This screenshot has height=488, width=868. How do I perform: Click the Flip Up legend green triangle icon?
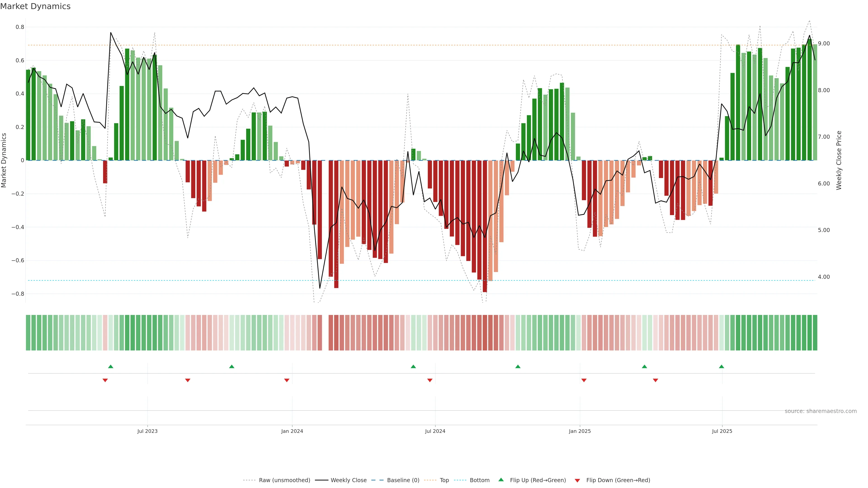click(x=501, y=480)
